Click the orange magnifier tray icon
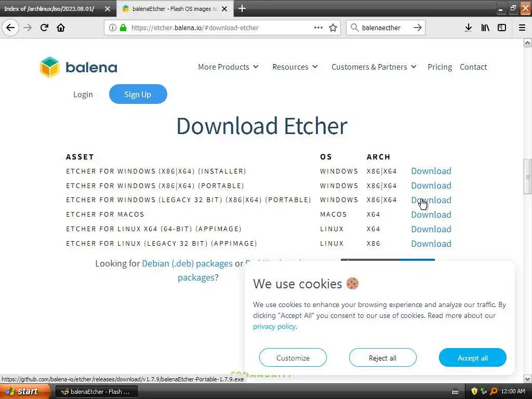Screen dimensions: 532x399 click(494, 391)
